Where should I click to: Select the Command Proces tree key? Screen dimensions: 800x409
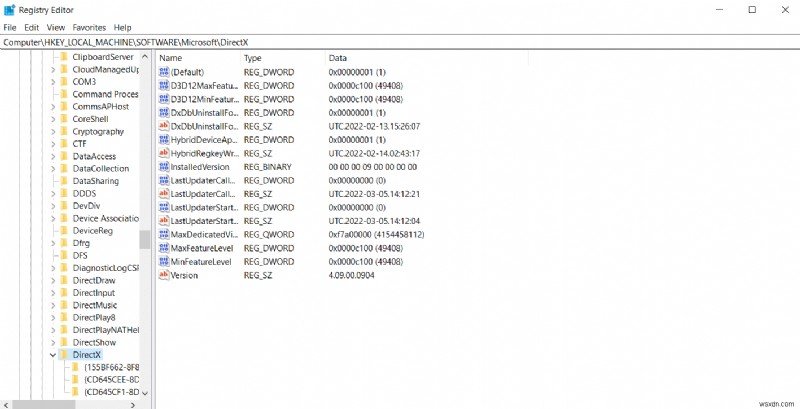point(105,94)
